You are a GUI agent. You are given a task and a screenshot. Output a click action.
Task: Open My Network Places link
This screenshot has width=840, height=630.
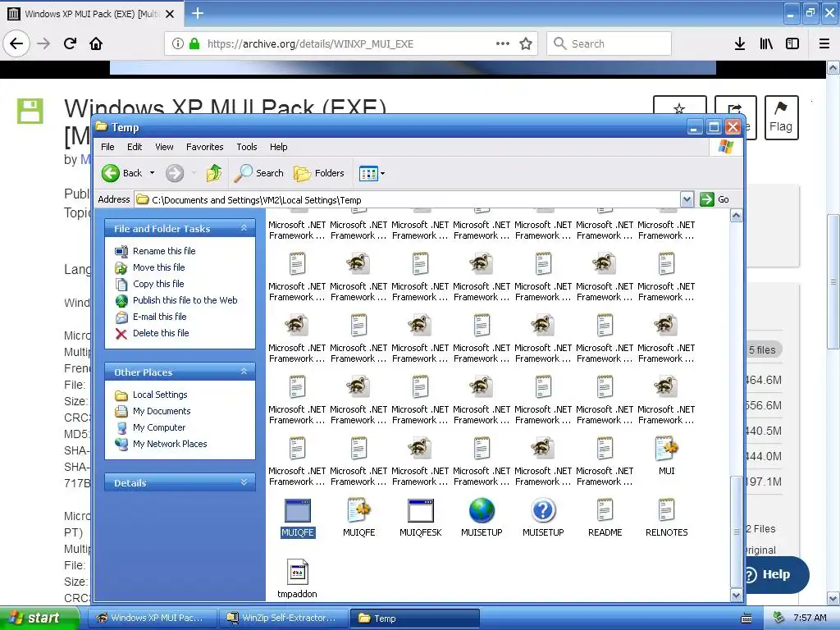click(170, 444)
